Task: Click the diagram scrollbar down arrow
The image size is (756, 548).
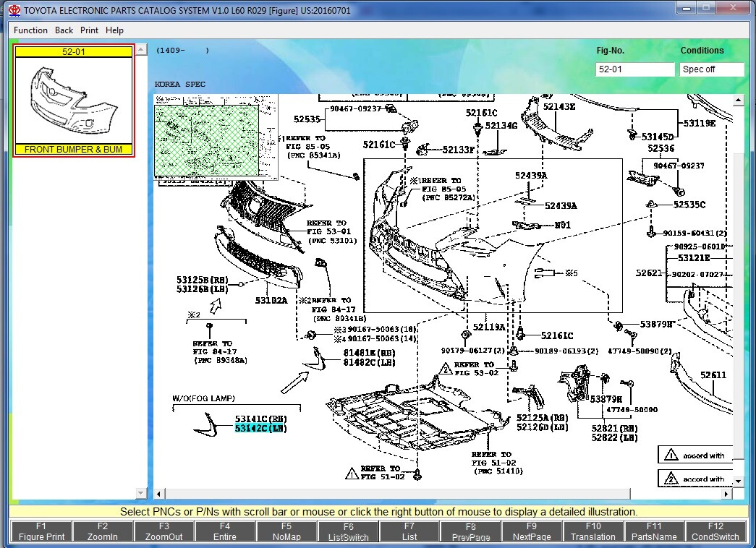Action: click(x=738, y=481)
